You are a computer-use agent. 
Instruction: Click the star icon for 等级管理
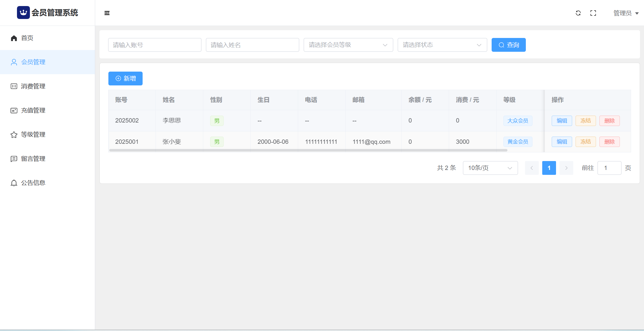point(14,135)
